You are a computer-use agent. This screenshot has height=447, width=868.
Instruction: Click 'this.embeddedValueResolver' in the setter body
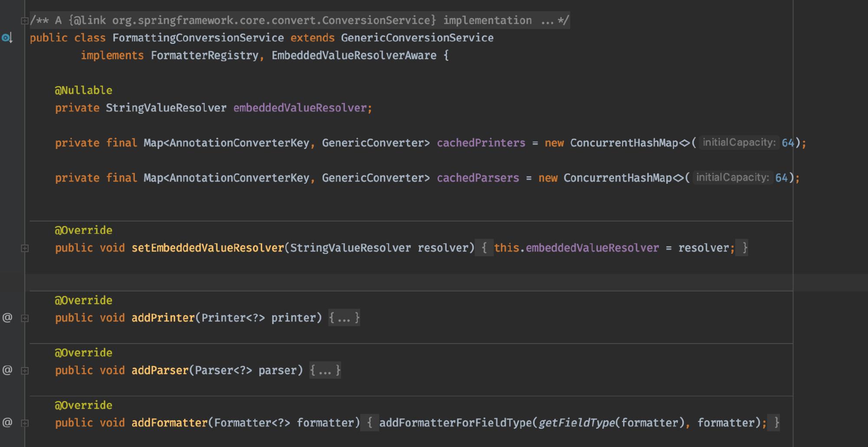point(576,248)
